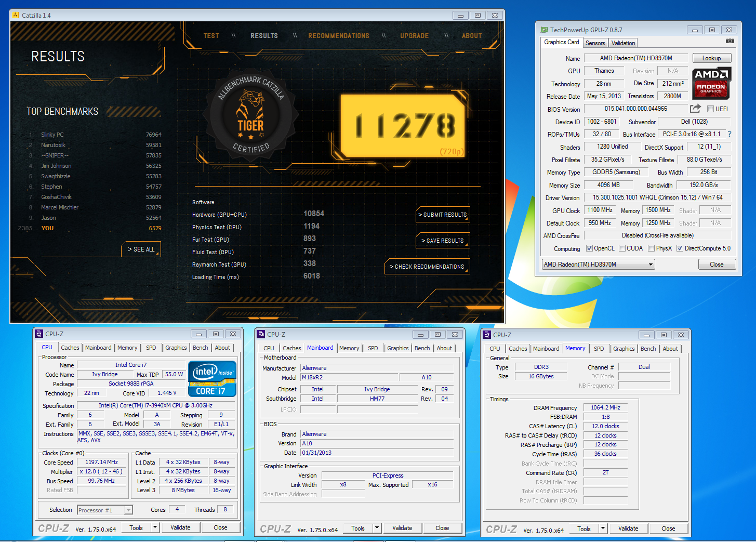Click the GPU name field AMD Radeon HD8970M
The image size is (756, 542).
point(636,58)
